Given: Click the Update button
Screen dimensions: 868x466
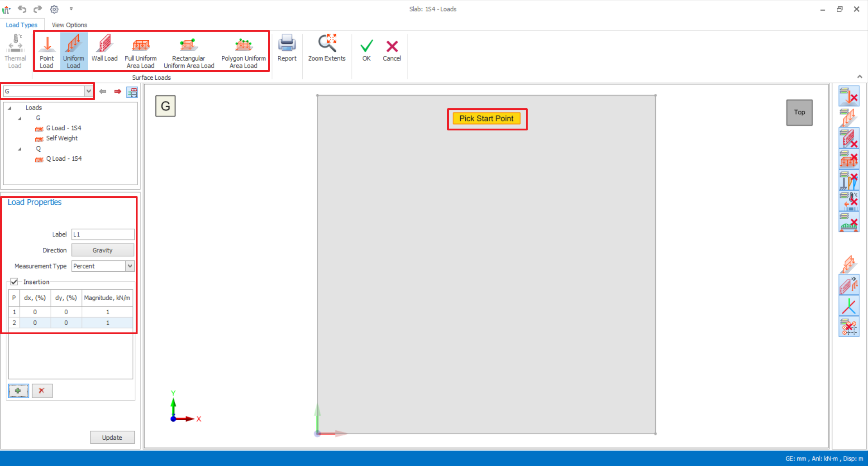Looking at the screenshot, I should [112, 437].
